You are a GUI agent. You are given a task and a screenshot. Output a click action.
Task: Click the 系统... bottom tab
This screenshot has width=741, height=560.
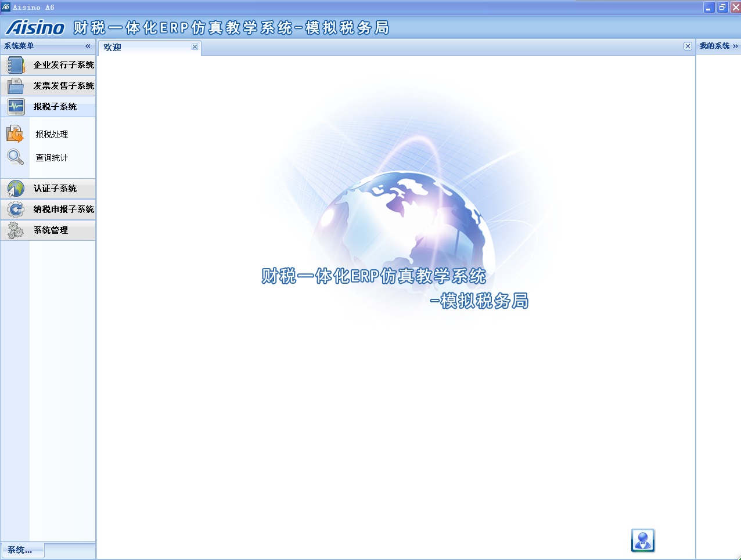coord(23,550)
